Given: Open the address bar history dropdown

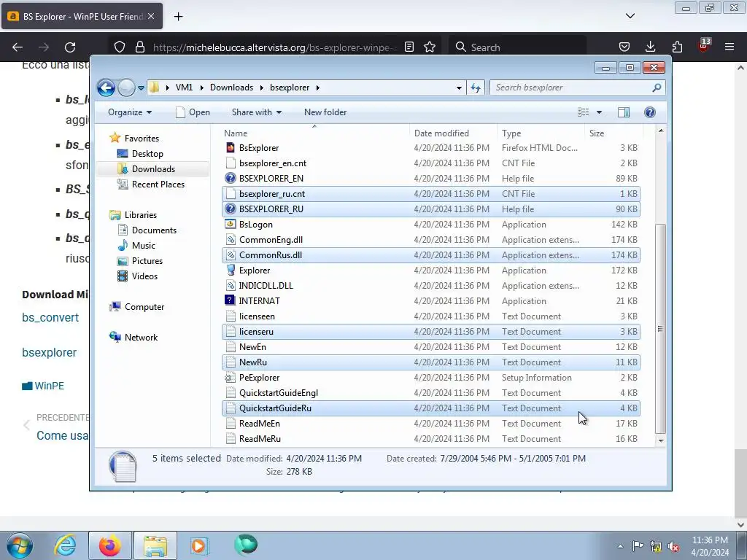Looking at the screenshot, I should point(459,87).
